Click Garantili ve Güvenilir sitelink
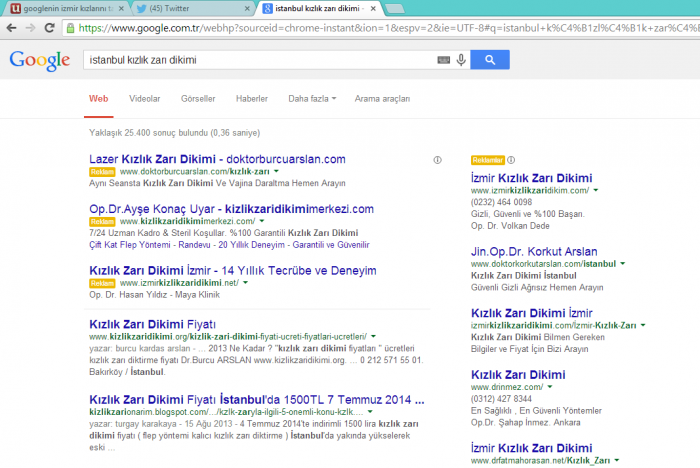Viewport: 700px width, 468px height. pyautogui.click(x=331, y=245)
